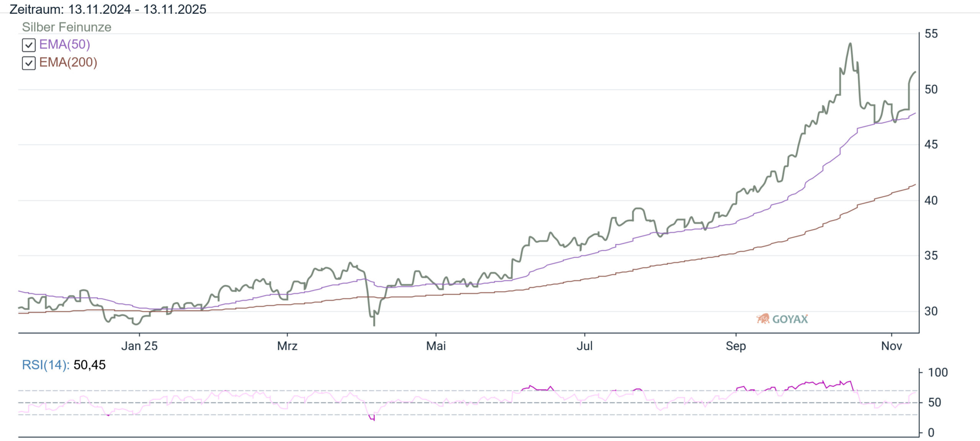
Task: Click the RSI value 50,45
Action: point(90,365)
